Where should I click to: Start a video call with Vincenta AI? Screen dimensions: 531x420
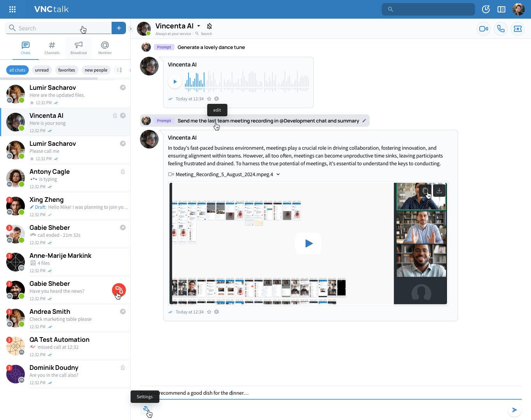484,29
